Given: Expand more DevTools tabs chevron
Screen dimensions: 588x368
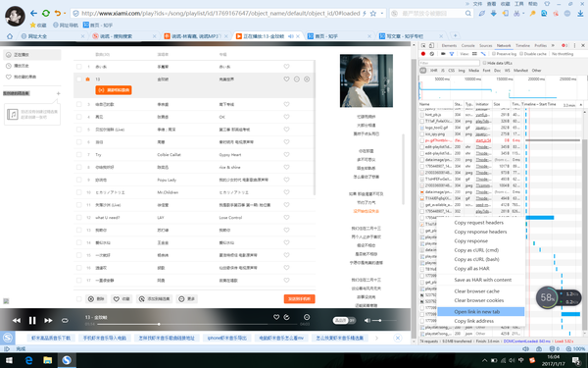Looking at the screenshot, I should pyautogui.click(x=553, y=45).
